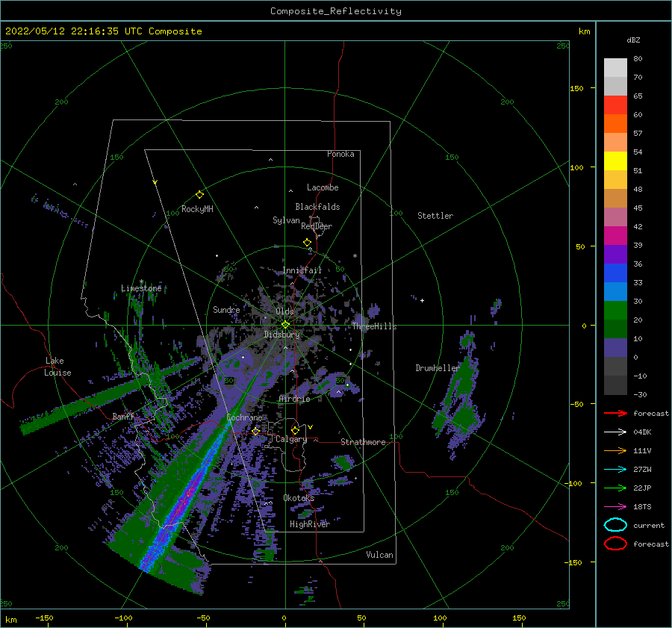Image resolution: width=672 pixels, height=628 pixels.
Task: Click the yellow diamond marker above Calgary label
Action: point(295,430)
